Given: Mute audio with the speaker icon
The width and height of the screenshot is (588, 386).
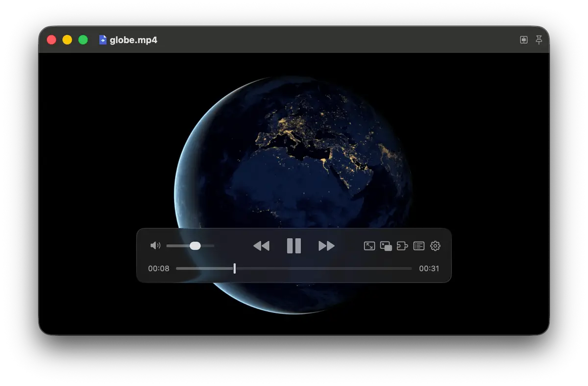Looking at the screenshot, I should coord(155,245).
